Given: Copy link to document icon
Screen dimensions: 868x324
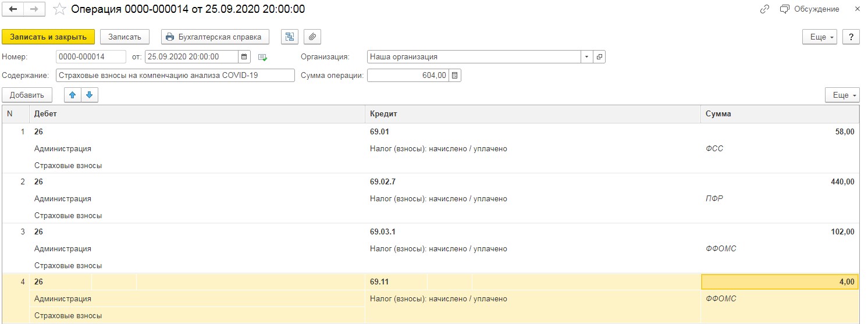Looking at the screenshot, I should pos(765,9).
